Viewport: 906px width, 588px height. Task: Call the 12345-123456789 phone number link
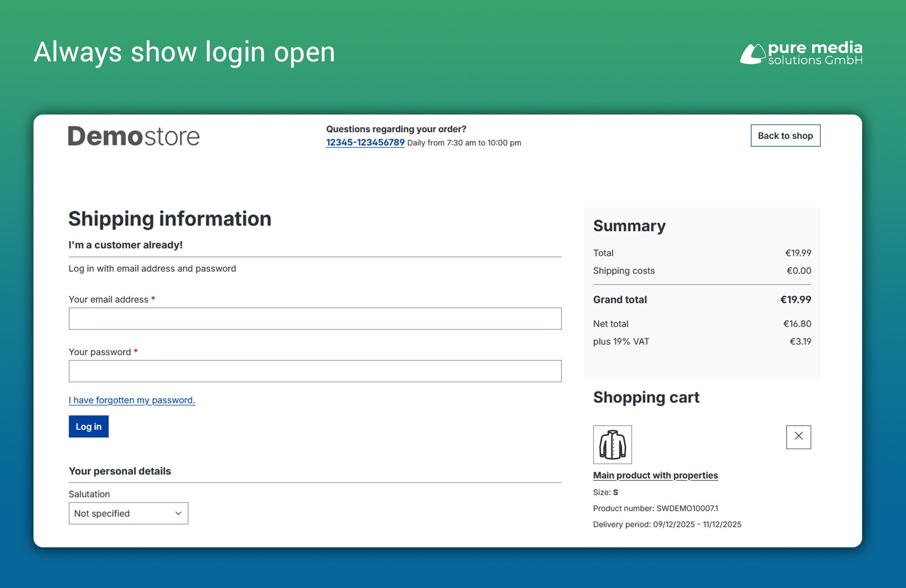364,143
